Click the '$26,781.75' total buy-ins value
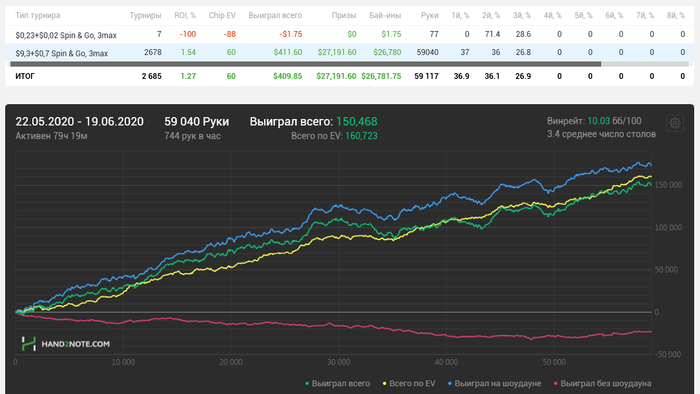The width and height of the screenshot is (700, 394). click(381, 76)
